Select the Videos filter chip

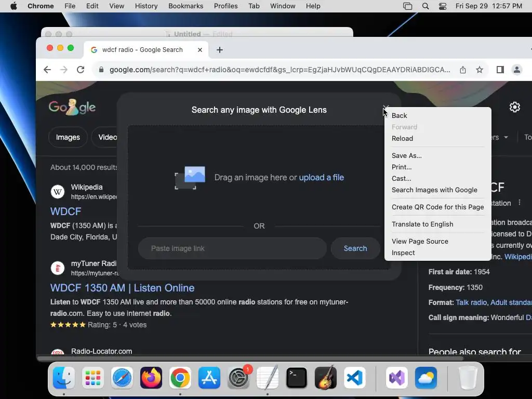[105, 137]
